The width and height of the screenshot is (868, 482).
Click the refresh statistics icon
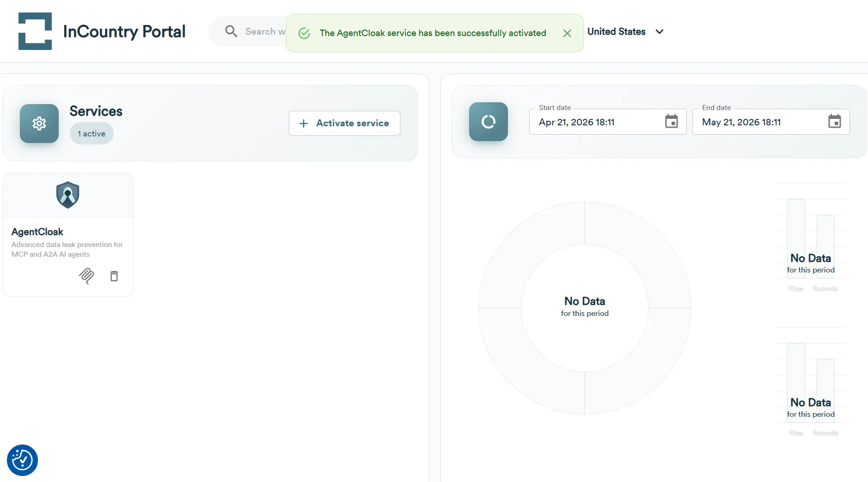pyautogui.click(x=489, y=122)
